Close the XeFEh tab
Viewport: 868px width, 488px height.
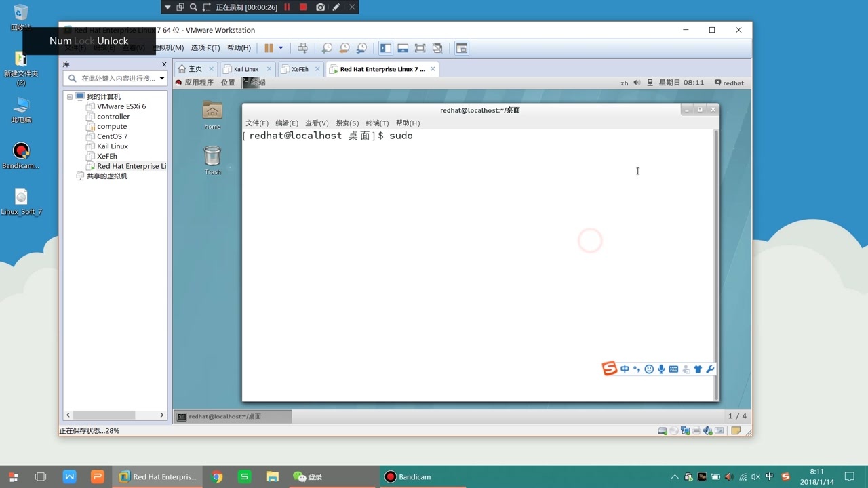(317, 69)
